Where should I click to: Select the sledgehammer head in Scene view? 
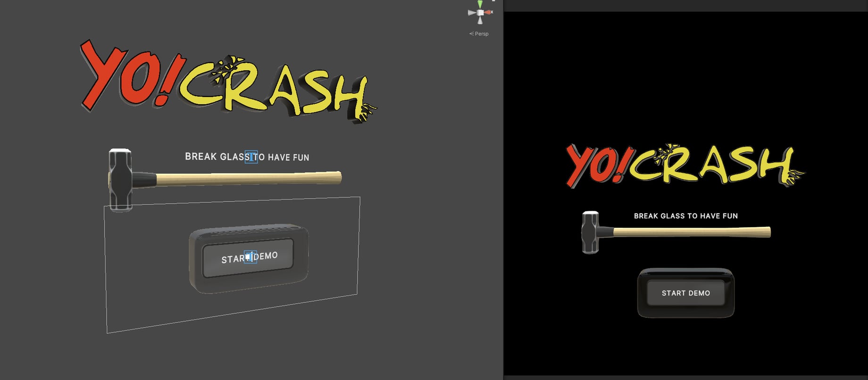[120, 180]
